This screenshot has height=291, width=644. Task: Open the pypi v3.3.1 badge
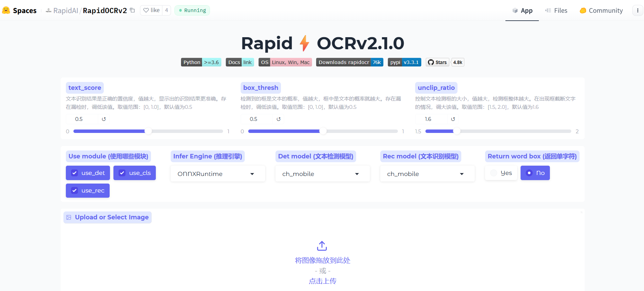coord(404,62)
